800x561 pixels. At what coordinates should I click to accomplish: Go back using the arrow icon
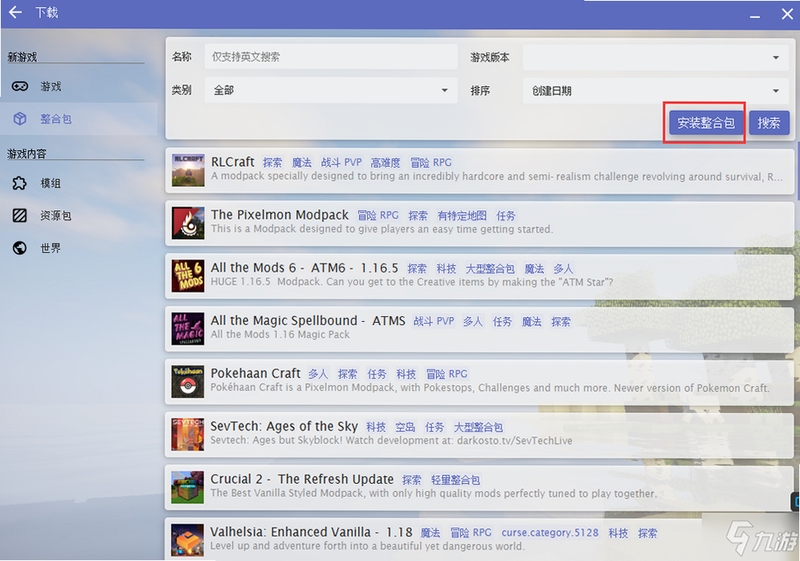[x=15, y=12]
